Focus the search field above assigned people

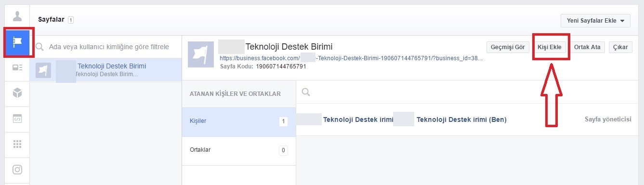click(x=467, y=92)
